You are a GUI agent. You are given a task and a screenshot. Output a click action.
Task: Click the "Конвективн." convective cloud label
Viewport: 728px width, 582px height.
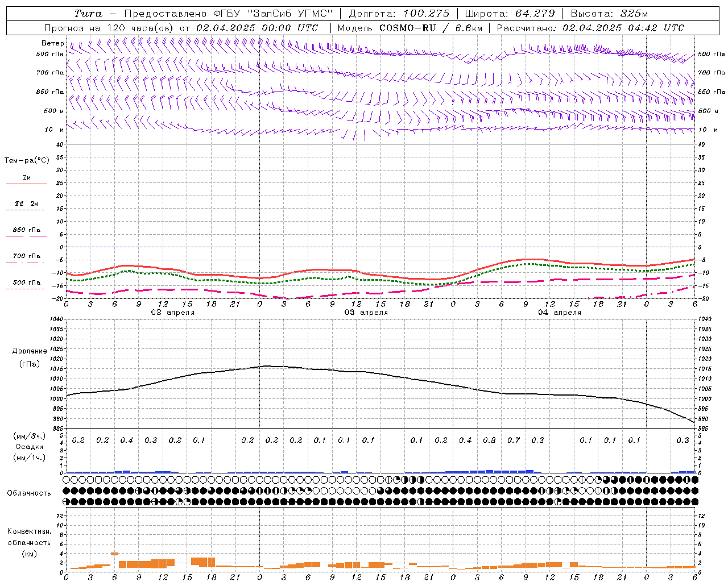click(x=29, y=531)
